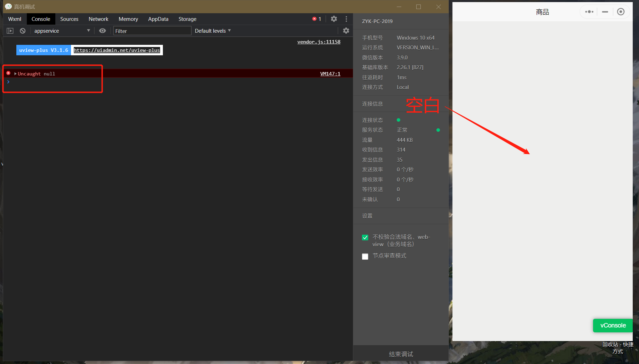Select the Console tab
The image size is (639, 364).
(x=41, y=19)
